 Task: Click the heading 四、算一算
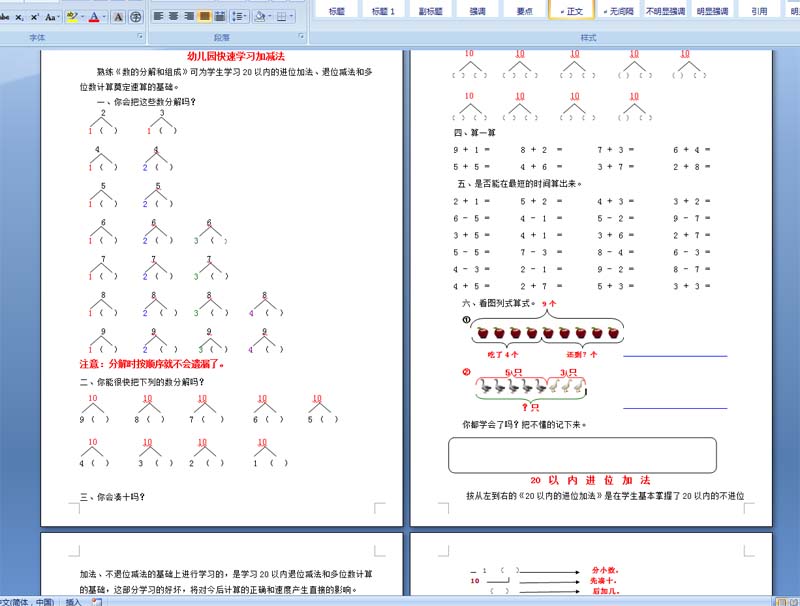click(474, 133)
